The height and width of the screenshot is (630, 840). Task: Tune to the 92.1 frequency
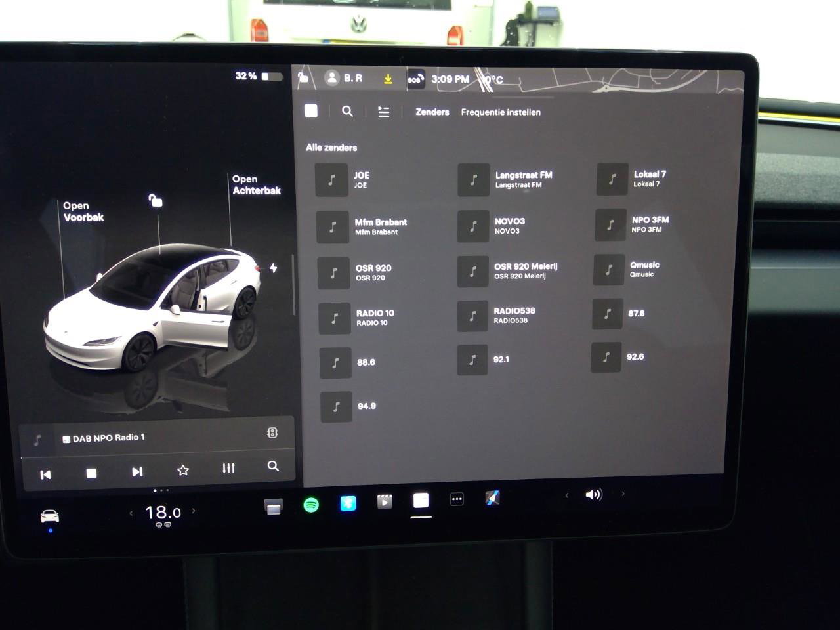[484, 360]
